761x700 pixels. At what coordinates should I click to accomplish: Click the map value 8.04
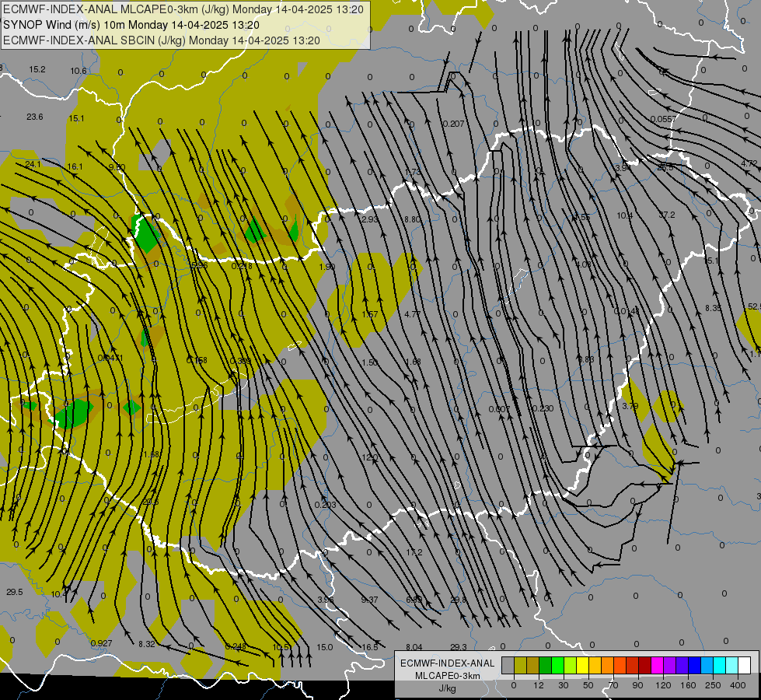pyautogui.click(x=414, y=647)
